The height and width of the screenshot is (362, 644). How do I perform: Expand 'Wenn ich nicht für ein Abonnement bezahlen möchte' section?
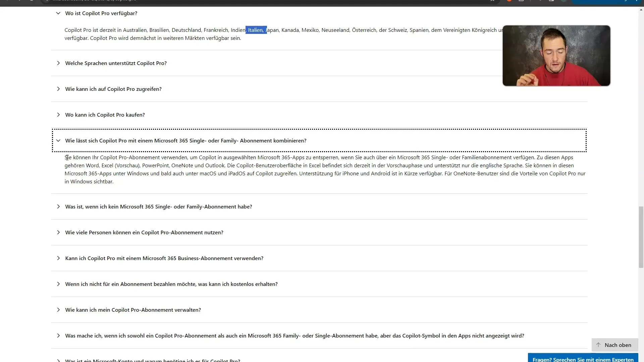58,284
